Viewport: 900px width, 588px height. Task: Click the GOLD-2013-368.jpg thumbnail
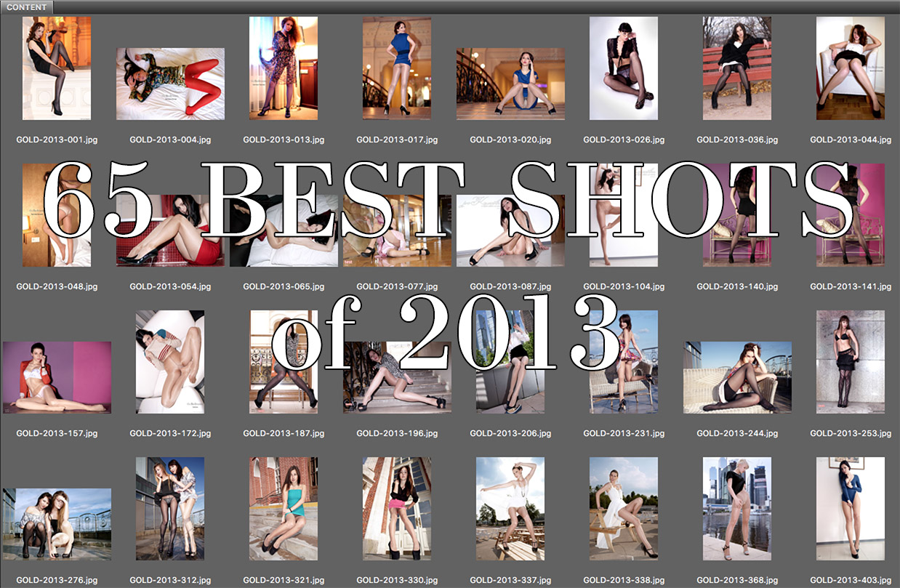pos(737,509)
